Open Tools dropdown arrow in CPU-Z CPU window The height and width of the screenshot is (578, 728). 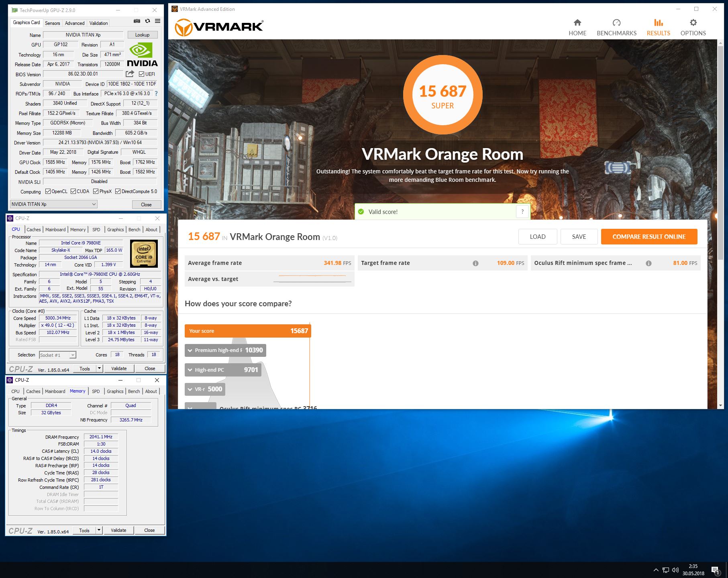click(100, 368)
